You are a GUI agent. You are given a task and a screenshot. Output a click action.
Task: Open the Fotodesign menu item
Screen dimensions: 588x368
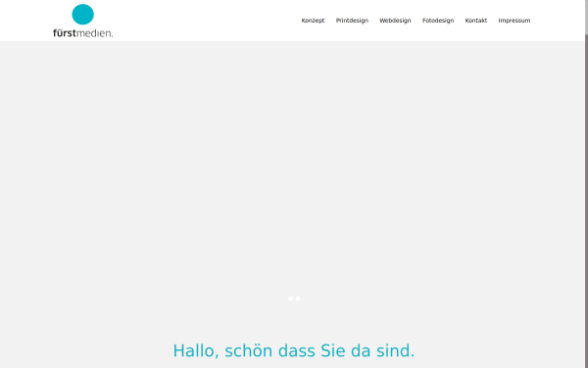pyautogui.click(x=438, y=21)
